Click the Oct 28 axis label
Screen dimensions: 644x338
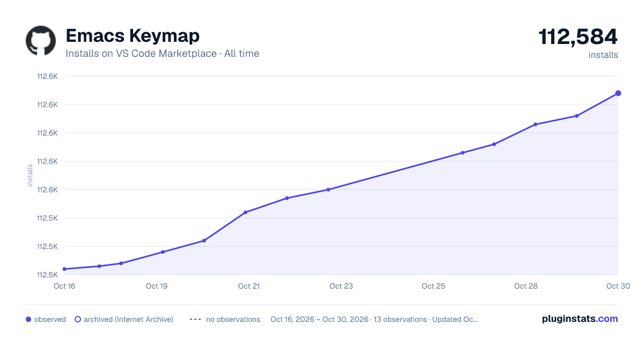click(526, 286)
